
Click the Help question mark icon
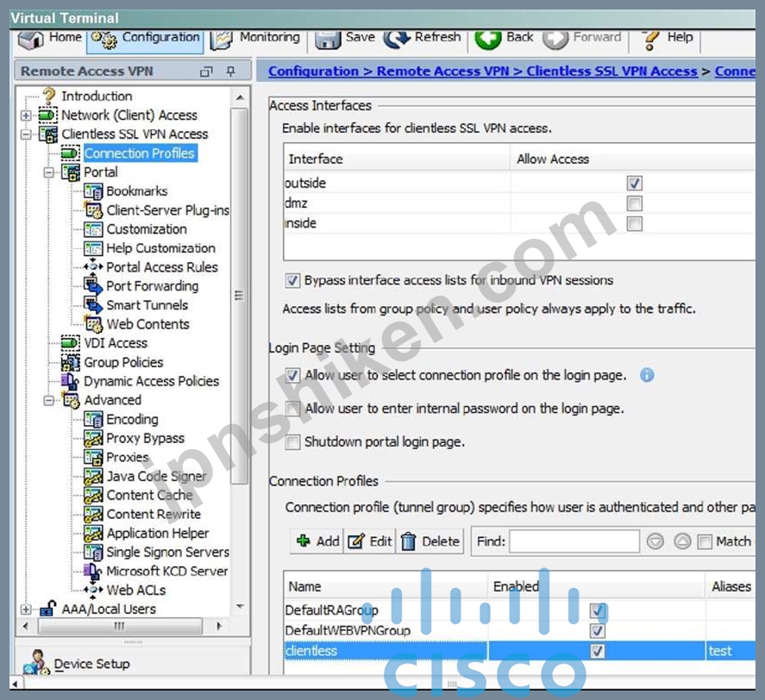tap(650, 40)
